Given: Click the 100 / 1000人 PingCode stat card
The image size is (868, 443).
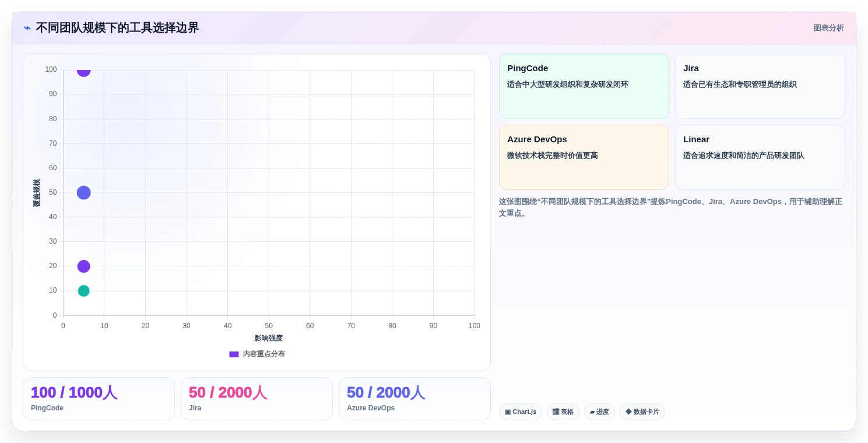Looking at the screenshot, I should pyautogui.click(x=99, y=399).
